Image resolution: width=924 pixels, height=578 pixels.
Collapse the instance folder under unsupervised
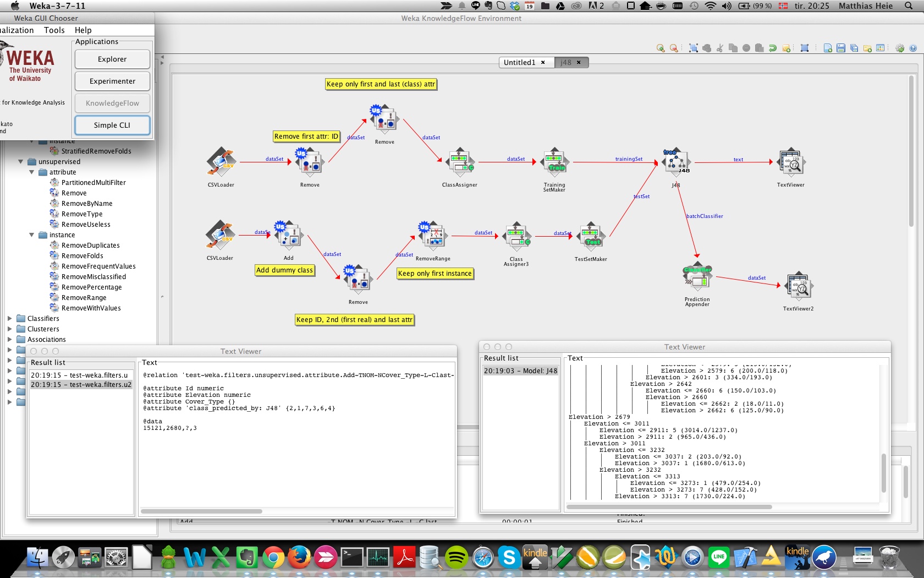(x=31, y=235)
